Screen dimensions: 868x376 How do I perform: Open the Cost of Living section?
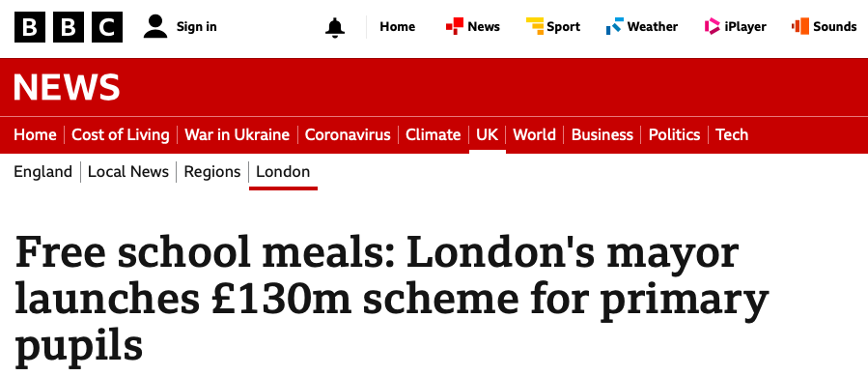(121, 134)
